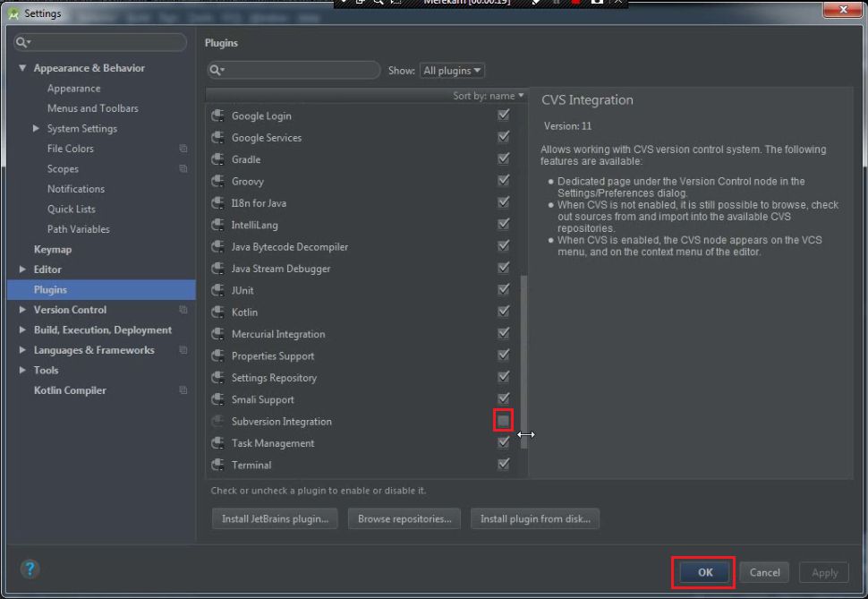Click the project-level icon beside Languages & Frameworks

click(183, 350)
